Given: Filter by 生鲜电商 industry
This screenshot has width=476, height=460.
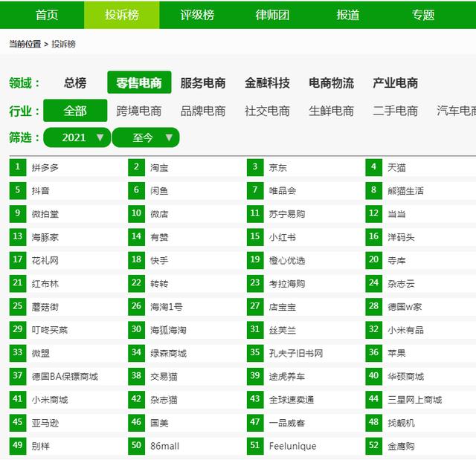Looking at the screenshot, I should tap(331, 111).
